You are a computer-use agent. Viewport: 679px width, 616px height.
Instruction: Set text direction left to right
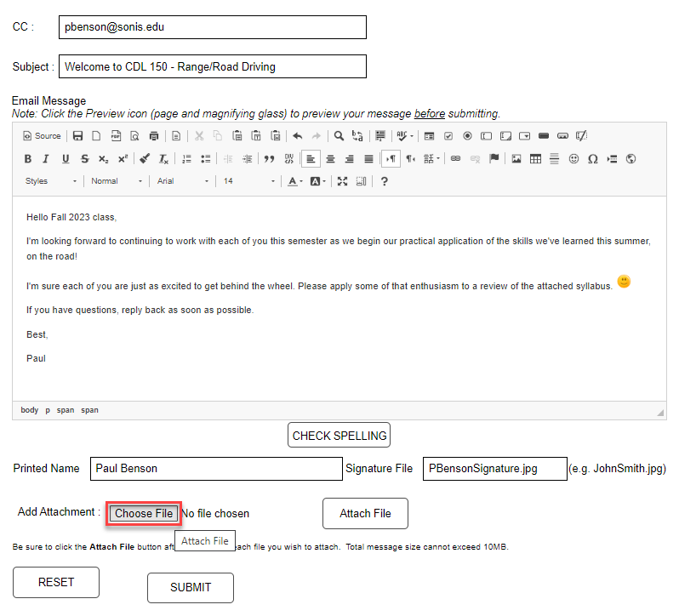point(391,159)
